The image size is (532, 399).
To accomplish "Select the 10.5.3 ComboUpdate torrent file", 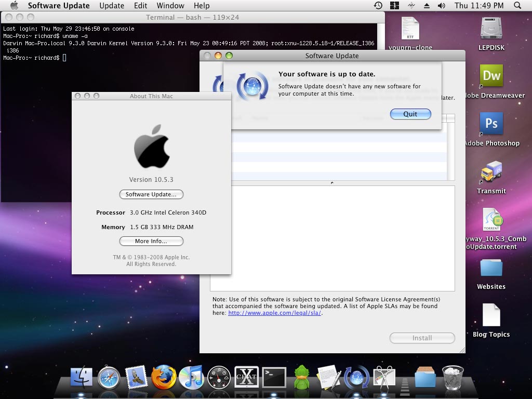I will 491,219.
